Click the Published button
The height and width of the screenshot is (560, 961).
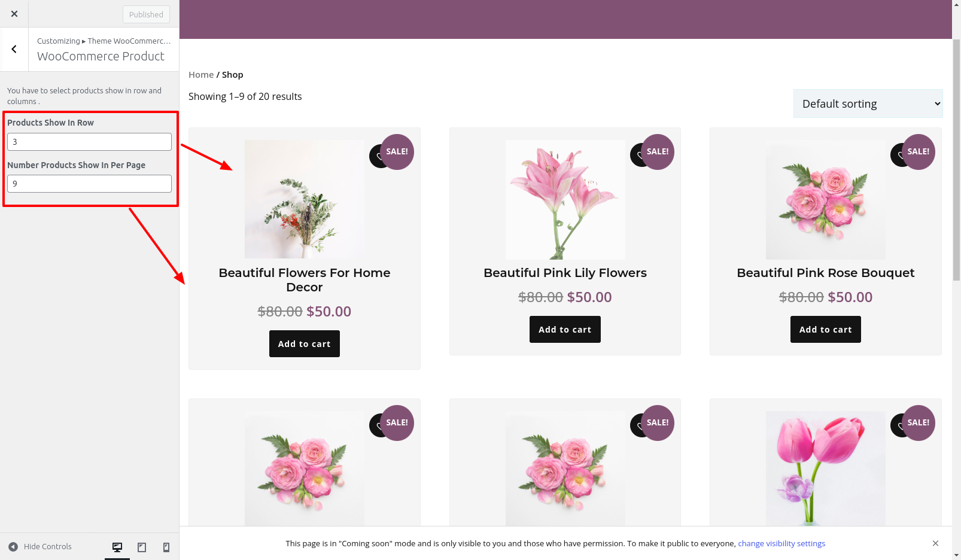(146, 14)
